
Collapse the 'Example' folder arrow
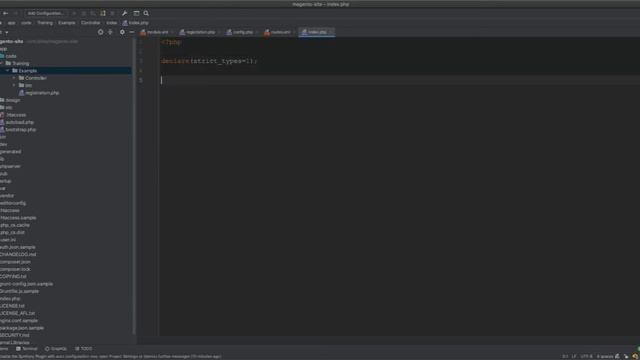(8, 71)
